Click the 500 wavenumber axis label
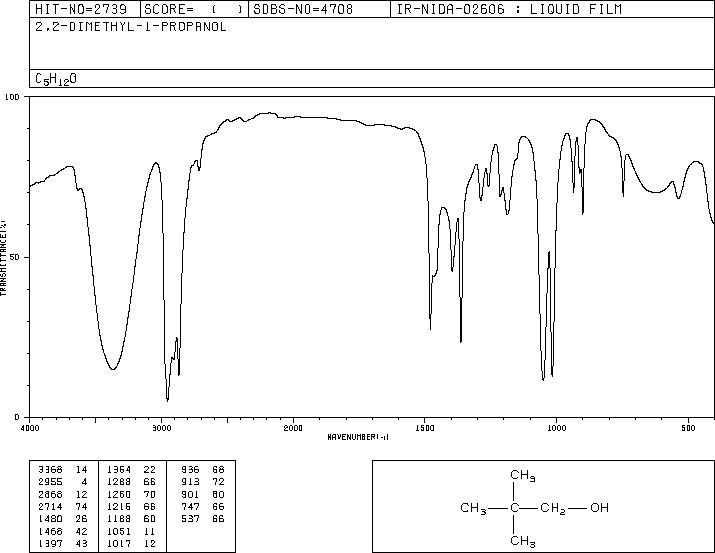This screenshot has width=715, height=553. click(688, 428)
